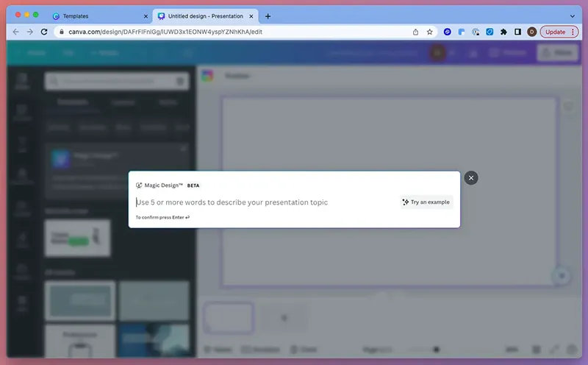The width and height of the screenshot is (588, 365).
Task: Close the Templates browser tab
Action: tap(146, 15)
